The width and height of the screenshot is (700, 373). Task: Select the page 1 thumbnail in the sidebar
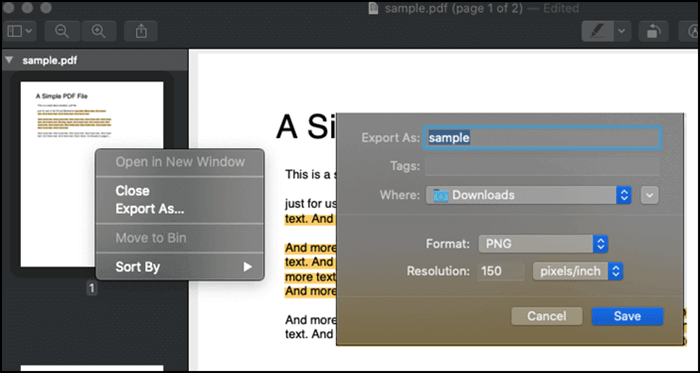[x=92, y=174]
